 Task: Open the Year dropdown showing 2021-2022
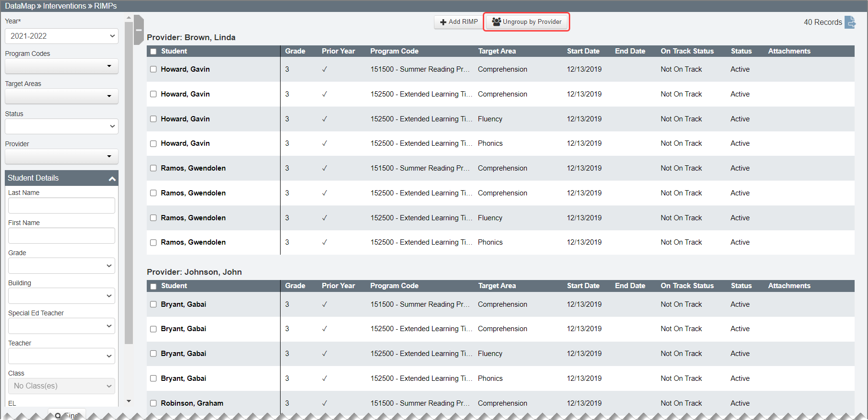click(62, 36)
